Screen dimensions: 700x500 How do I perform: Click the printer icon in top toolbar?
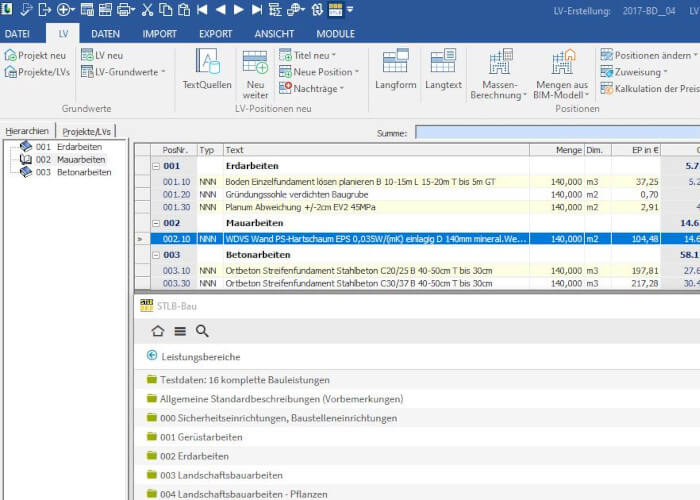(126, 9)
